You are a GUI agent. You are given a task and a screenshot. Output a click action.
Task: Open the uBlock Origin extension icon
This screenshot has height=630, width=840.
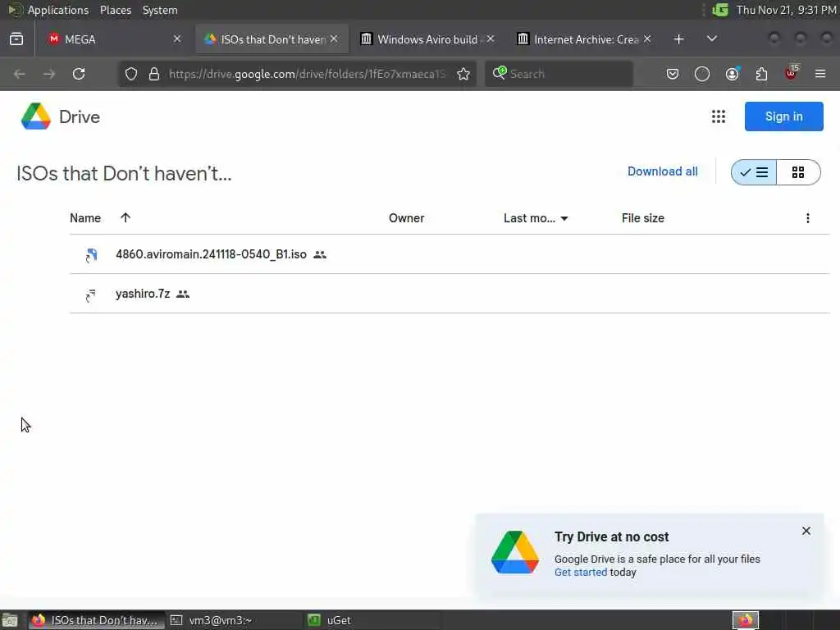[x=791, y=74]
